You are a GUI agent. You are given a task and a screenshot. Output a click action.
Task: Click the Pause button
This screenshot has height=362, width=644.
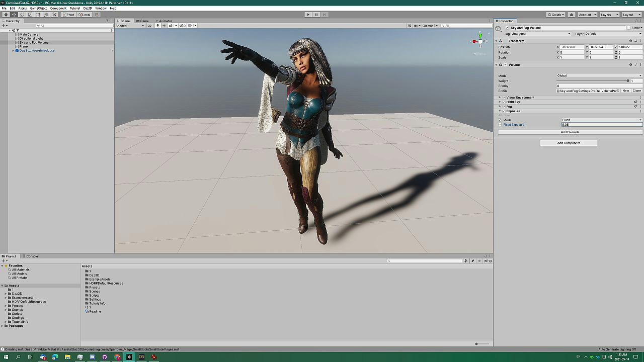click(316, 15)
